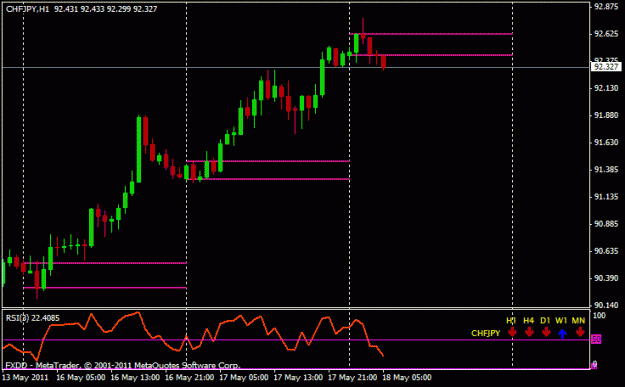
Task: Click the 91.135 price axis label
Action: pyautogui.click(x=606, y=197)
